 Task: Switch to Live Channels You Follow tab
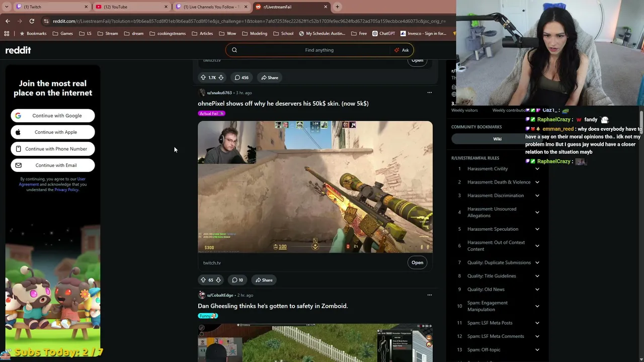(x=210, y=7)
